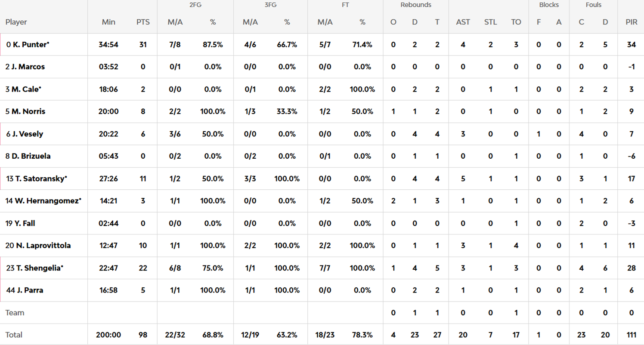Sort by the Min column header
The height and width of the screenshot is (345, 644).
tap(108, 22)
